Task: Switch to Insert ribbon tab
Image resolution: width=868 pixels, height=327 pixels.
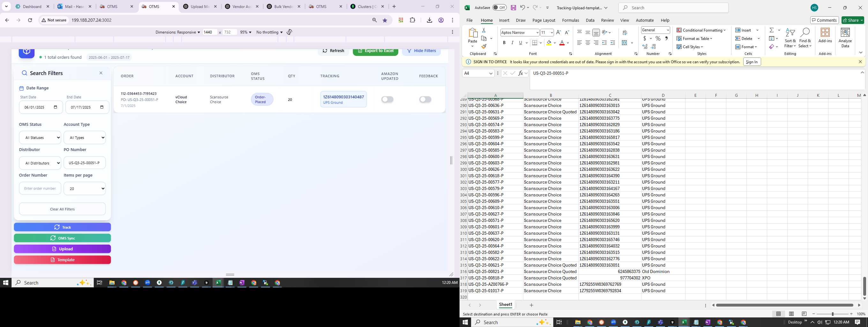Action: click(x=504, y=20)
